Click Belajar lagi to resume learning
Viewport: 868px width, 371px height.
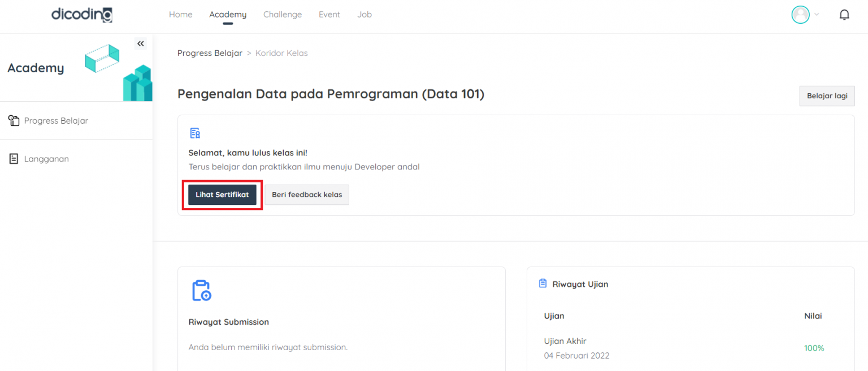(826, 96)
